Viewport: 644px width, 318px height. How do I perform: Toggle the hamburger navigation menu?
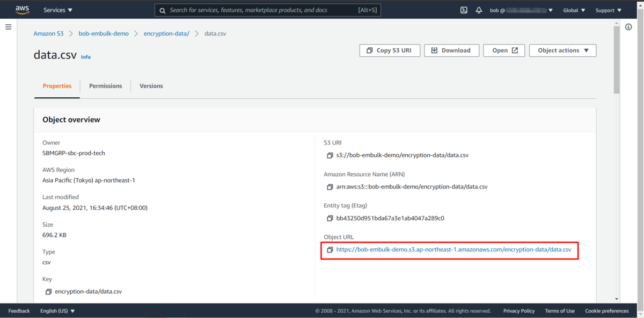coord(8,26)
